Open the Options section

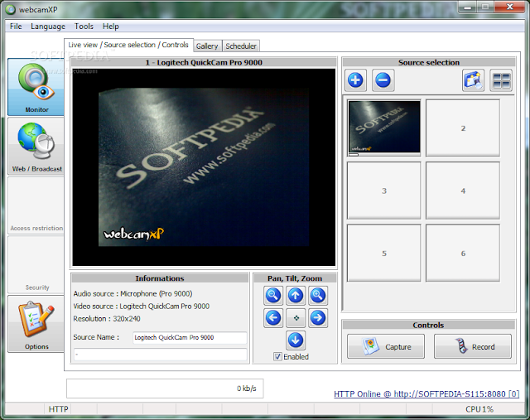[x=36, y=324]
